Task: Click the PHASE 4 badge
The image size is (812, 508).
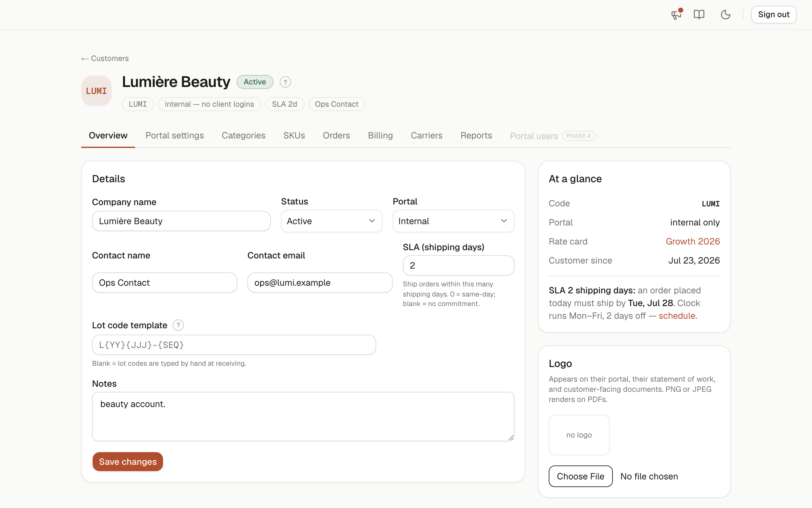Action: (x=579, y=136)
